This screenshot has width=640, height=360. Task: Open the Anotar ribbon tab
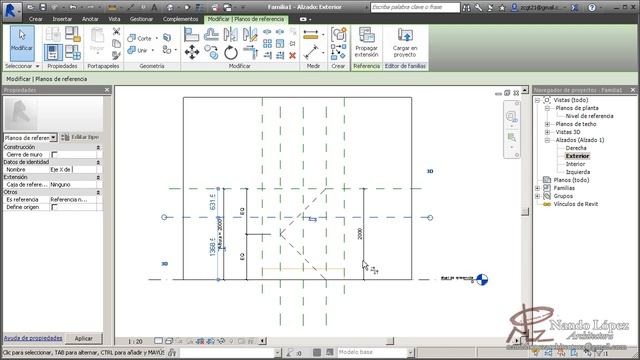pyautogui.click(x=90, y=19)
